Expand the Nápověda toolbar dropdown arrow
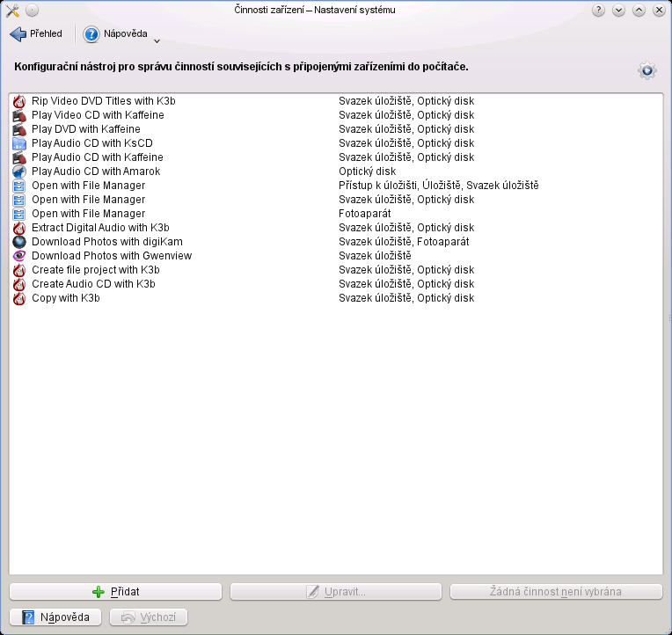Viewport: 672px width, 635px height. [x=157, y=41]
